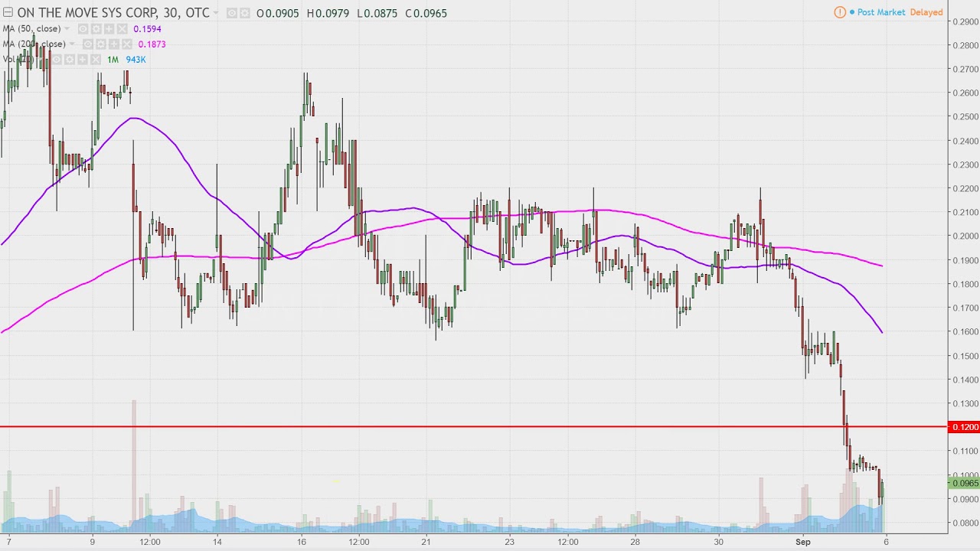Click MA 50 value 0.1594
This screenshot has height=551, width=980.
click(147, 29)
